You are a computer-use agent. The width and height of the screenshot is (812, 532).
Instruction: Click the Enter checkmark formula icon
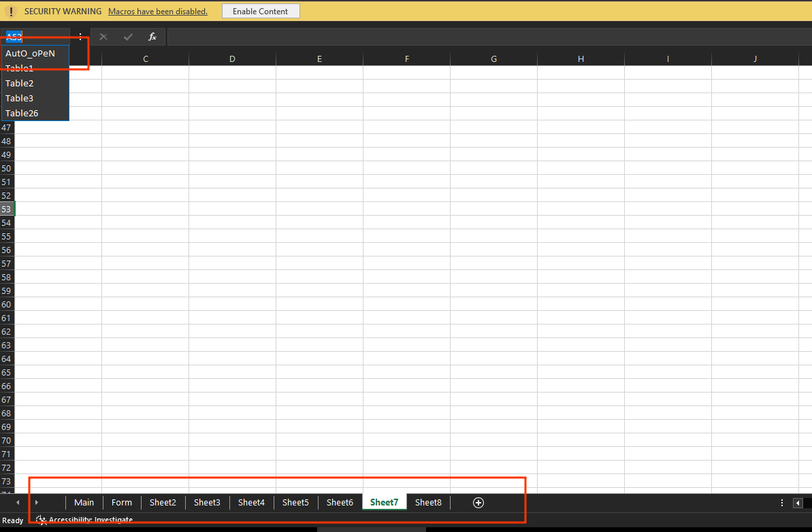[128, 37]
